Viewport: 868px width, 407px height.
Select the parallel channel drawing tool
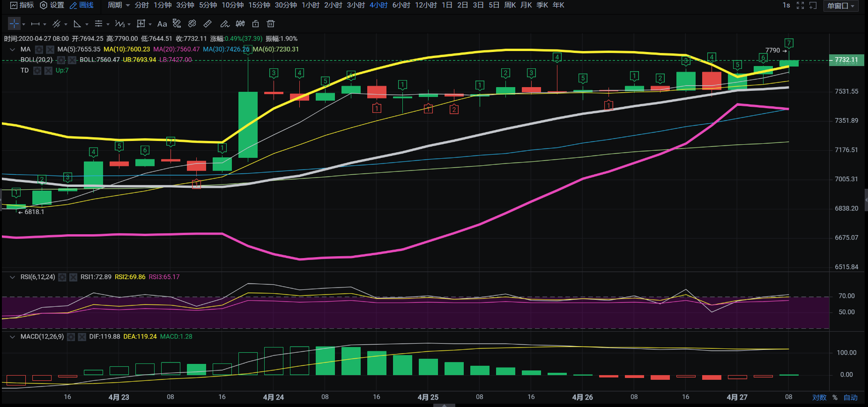pyautogui.click(x=56, y=24)
